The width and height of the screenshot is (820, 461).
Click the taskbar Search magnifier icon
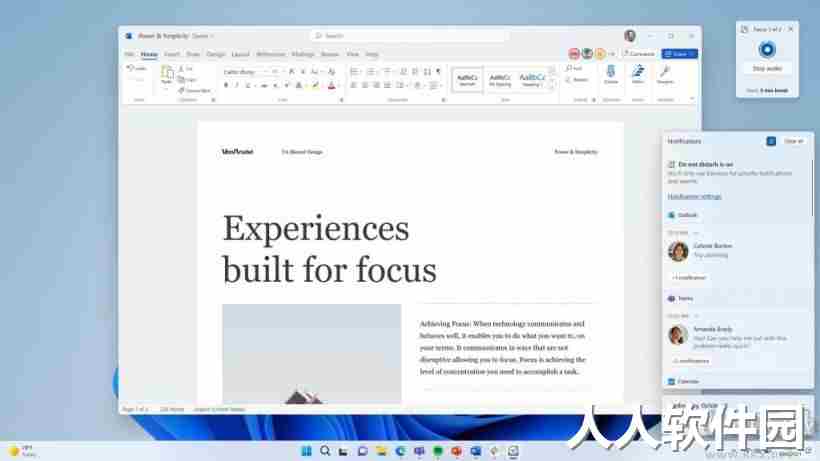(x=325, y=451)
